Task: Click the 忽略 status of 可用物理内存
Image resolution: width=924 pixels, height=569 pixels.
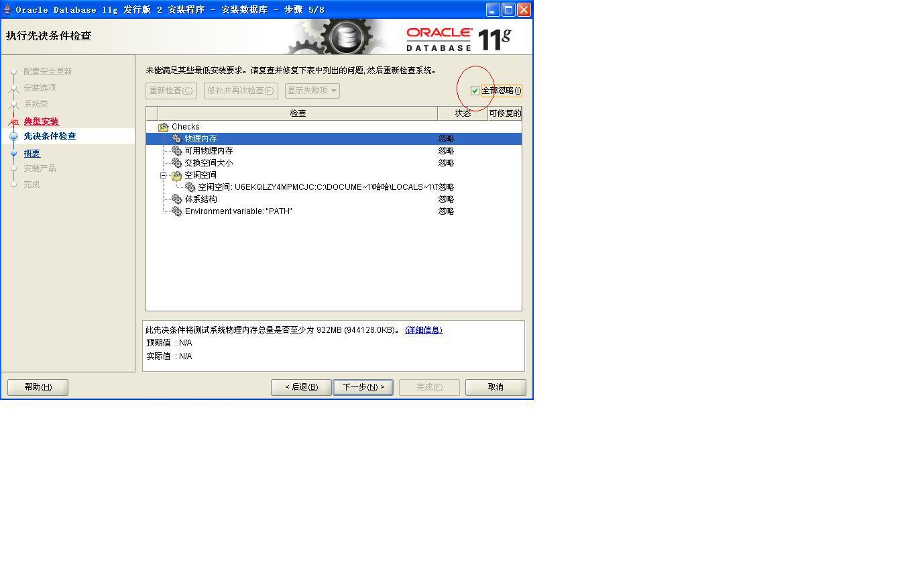Action: pos(447,151)
